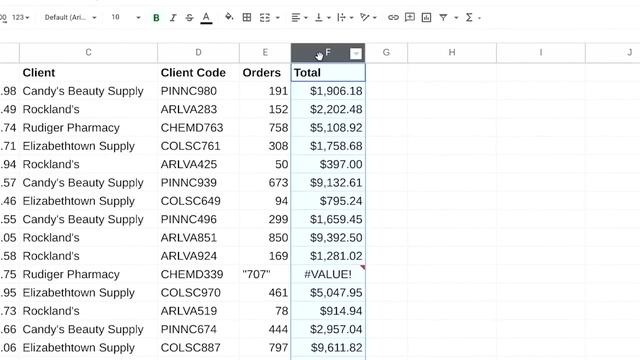
Task: Select the orders cell with 191
Action: pos(265,91)
